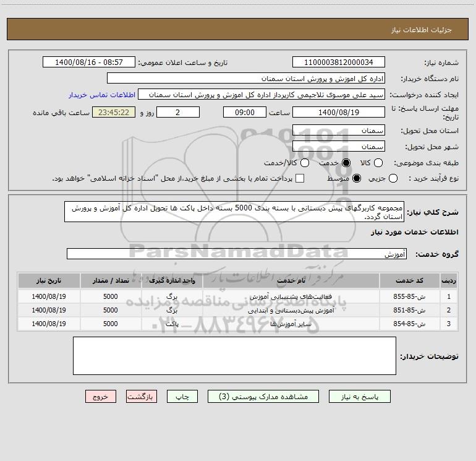Click the گروه خدمت field آموزش
This screenshot has width=476, height=461.
[x=237, y=254]
